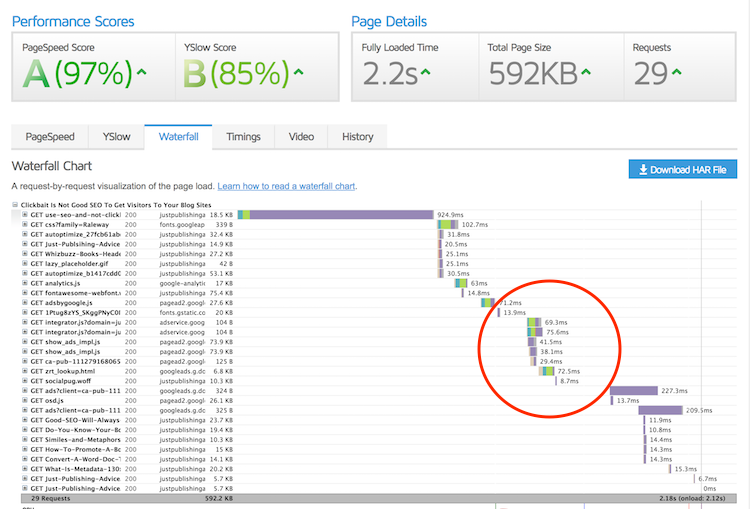Expand the GET autoptimize_27fcb61ab request
Image resolution: width=750 pixels, height=509 pixels.
[25, 234]
